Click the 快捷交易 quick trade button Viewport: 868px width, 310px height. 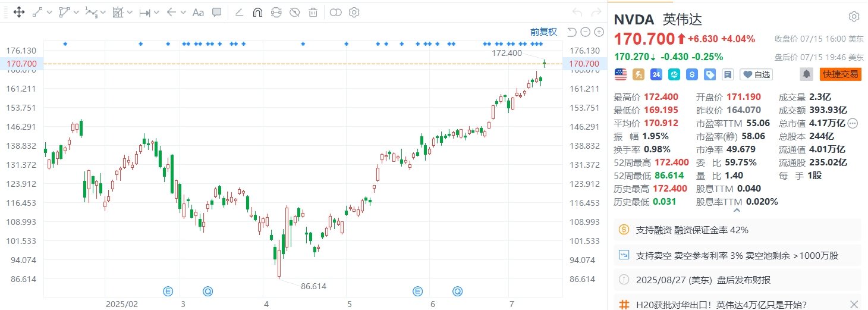841,74
